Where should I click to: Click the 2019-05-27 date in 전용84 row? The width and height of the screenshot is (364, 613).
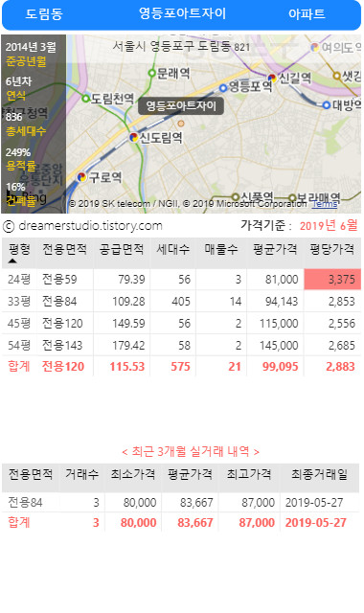pos(314,503)
